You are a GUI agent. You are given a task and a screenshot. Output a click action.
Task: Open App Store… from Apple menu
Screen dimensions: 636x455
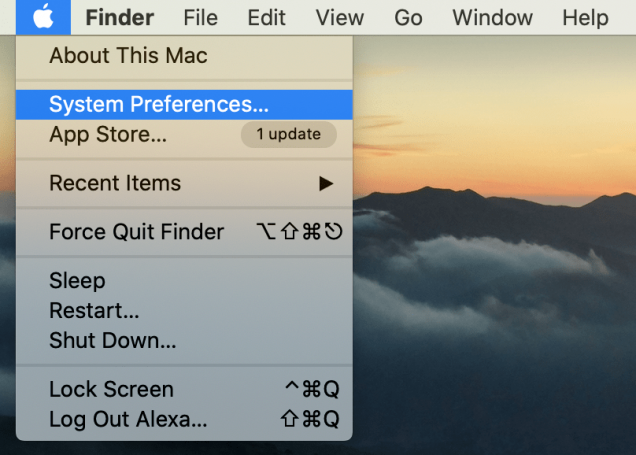tap(184, 134)
